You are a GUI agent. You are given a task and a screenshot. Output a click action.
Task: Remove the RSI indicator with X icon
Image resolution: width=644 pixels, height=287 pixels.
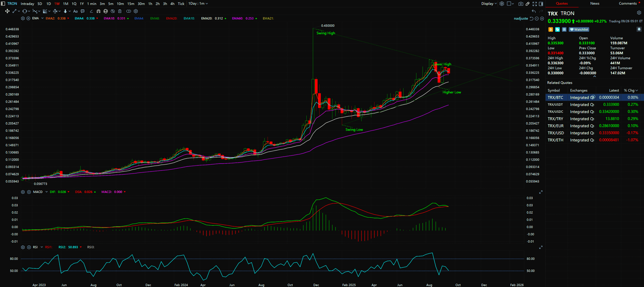(29, 247)
